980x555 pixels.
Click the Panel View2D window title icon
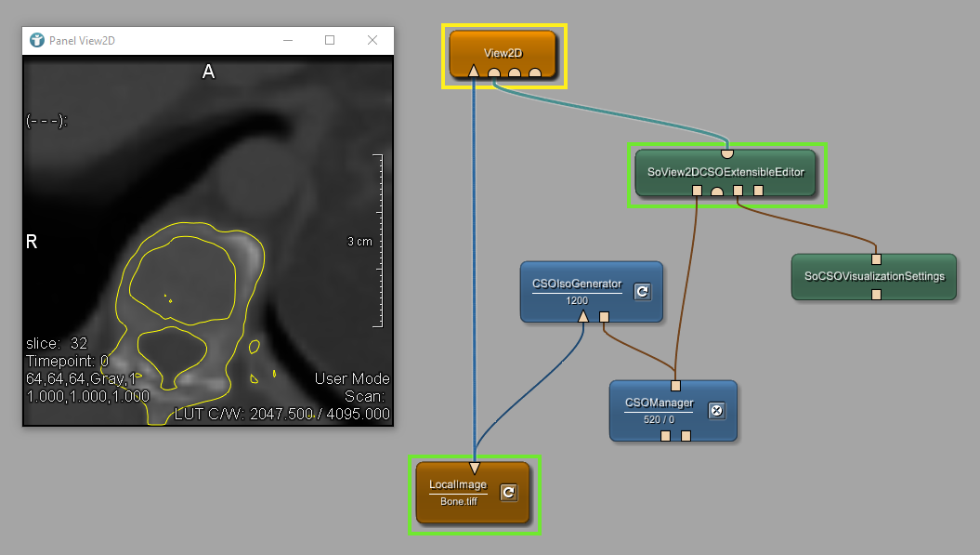tap(37, 41)
